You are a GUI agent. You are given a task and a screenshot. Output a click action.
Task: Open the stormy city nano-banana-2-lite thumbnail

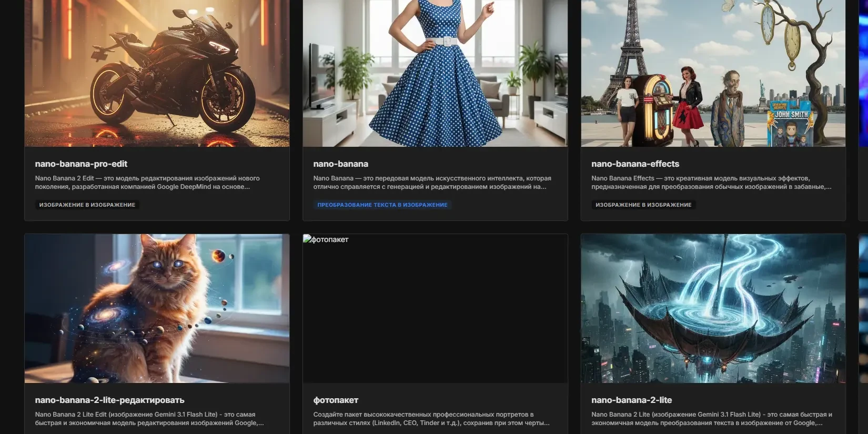click(x=713, y=308)
